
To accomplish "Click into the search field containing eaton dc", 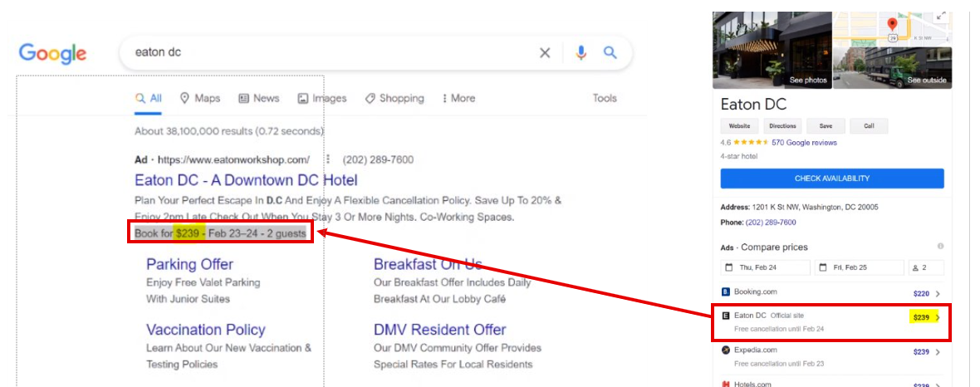I will coord(324,53).
